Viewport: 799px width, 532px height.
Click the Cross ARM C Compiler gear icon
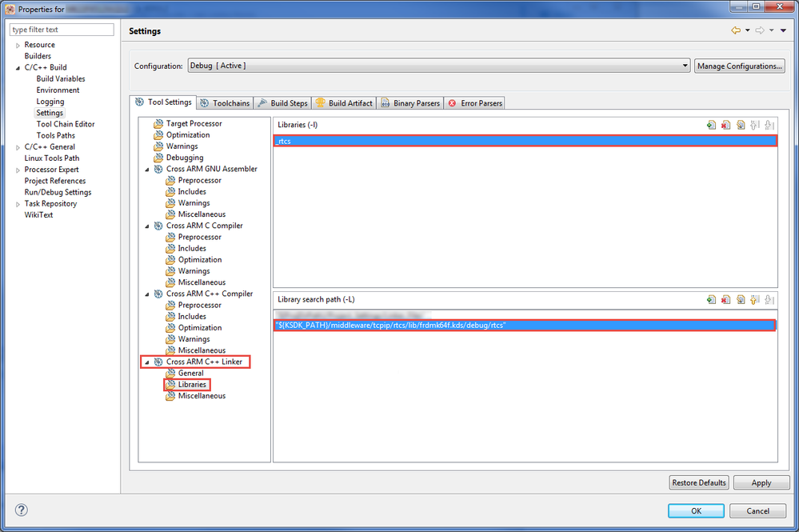click(x=158, y=226)
